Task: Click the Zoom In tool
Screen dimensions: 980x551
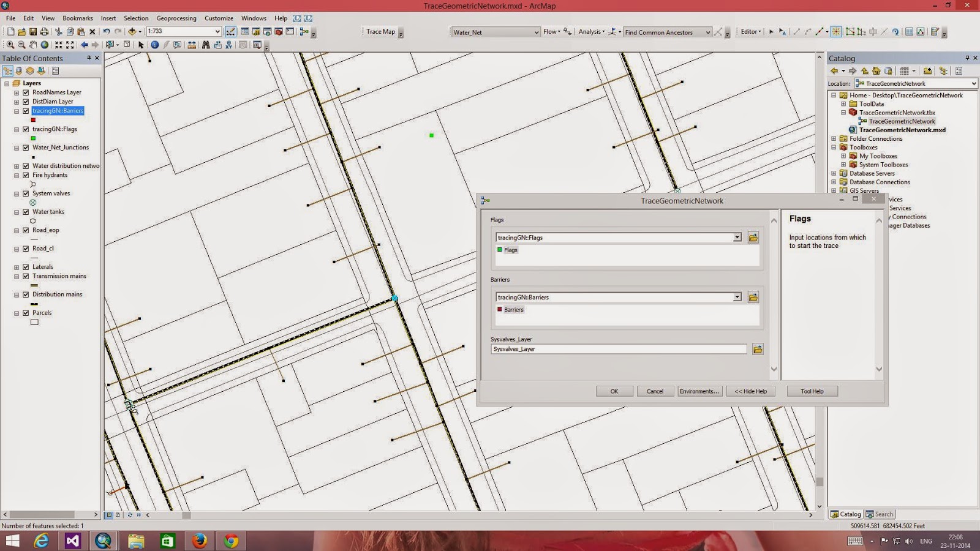Action: (10, 45)
